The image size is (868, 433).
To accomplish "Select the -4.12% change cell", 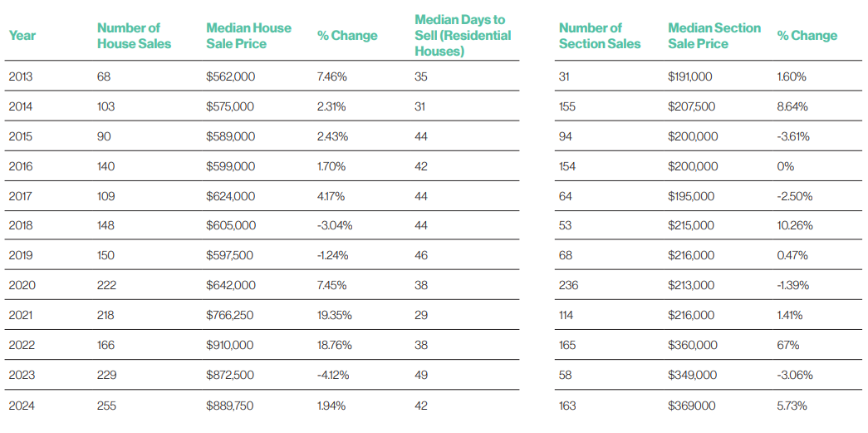I will pyautogui.click(x=333, y=376).
